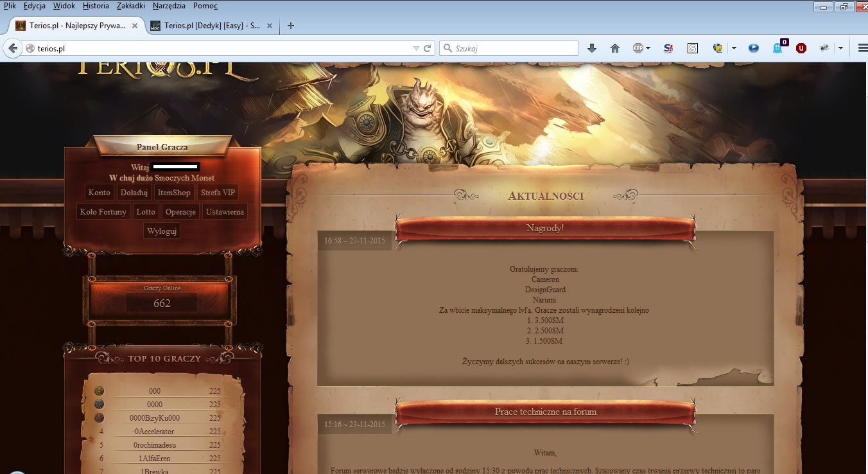This screenshot has width=868, height=474.
Task: Click the silver coin next to player 0000
Action: [99, 405]
